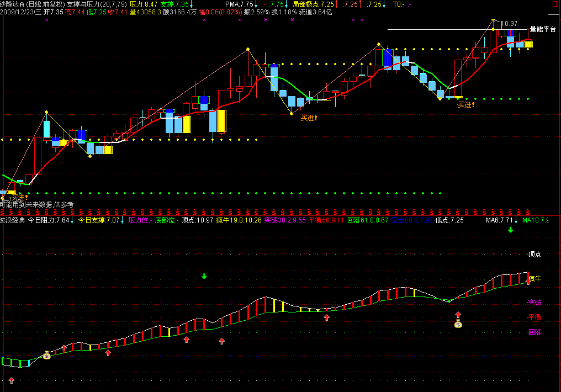Click the rightmost 买进 signal label
The height and width of the screenshot is (392, 561).
[466, 105]
